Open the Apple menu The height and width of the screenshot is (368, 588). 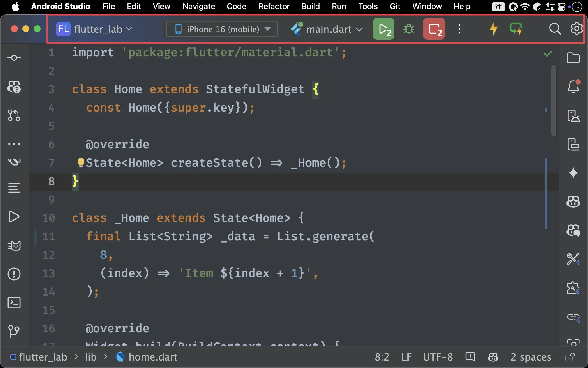16,6
